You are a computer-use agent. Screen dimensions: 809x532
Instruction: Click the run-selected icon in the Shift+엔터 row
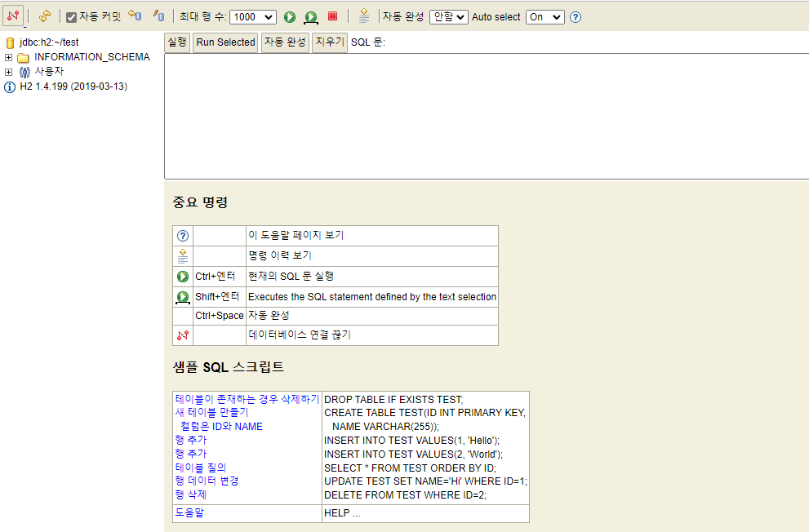pos(183,298)
